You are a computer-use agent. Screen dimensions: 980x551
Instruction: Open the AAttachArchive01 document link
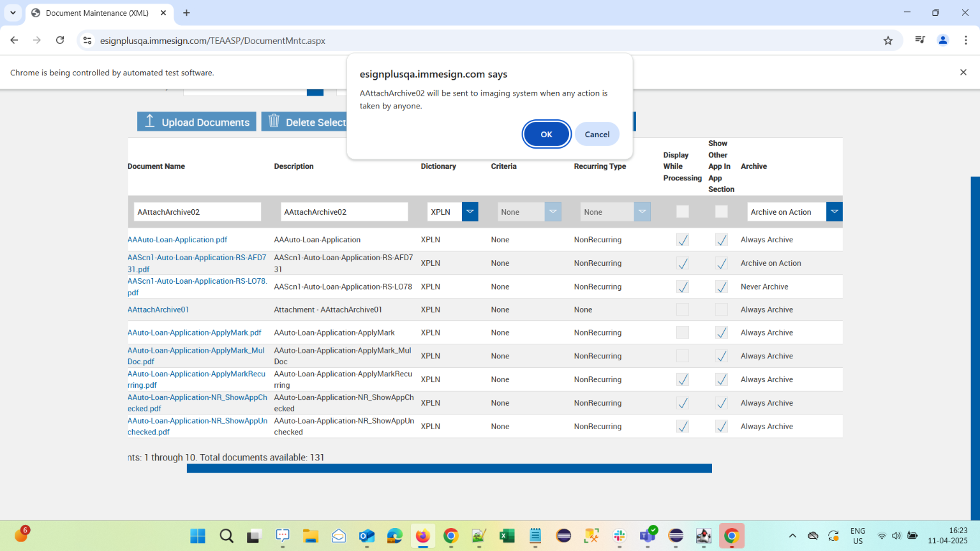[158, 310]
